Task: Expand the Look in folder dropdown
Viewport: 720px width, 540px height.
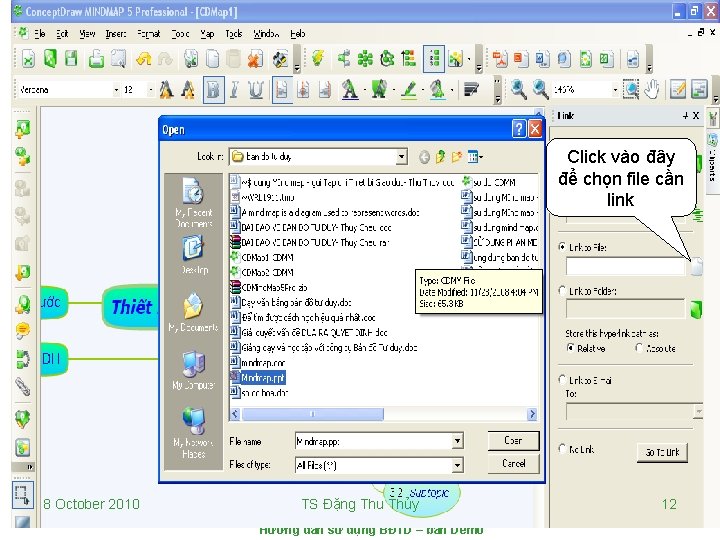Action: pyautogui.click(x=401, y=157)
